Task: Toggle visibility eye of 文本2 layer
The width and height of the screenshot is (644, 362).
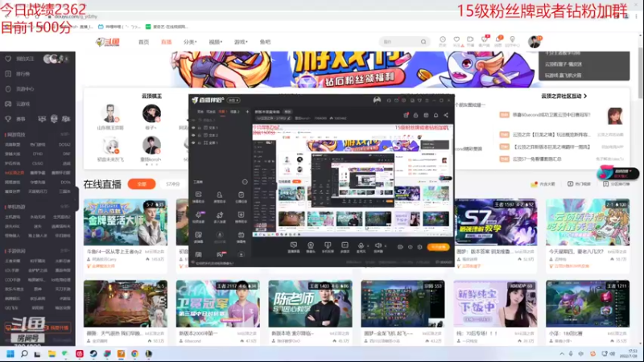Action: click(193, 135)
